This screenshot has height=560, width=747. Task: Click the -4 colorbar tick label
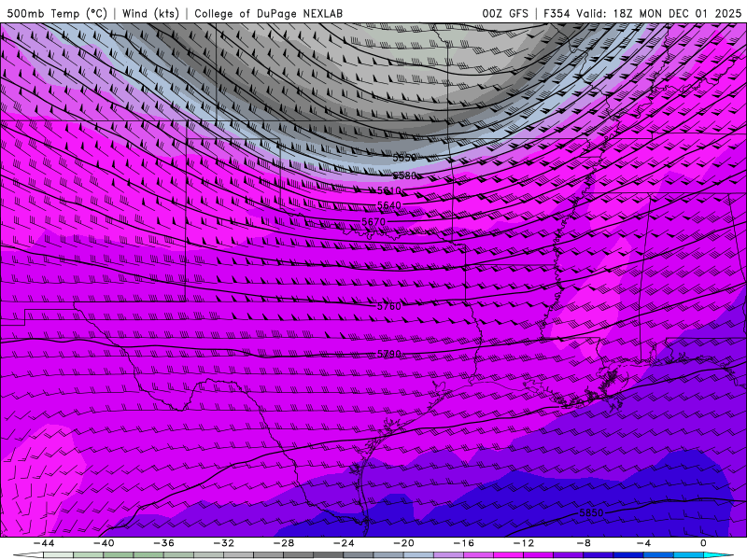click(x=644, y=543)
